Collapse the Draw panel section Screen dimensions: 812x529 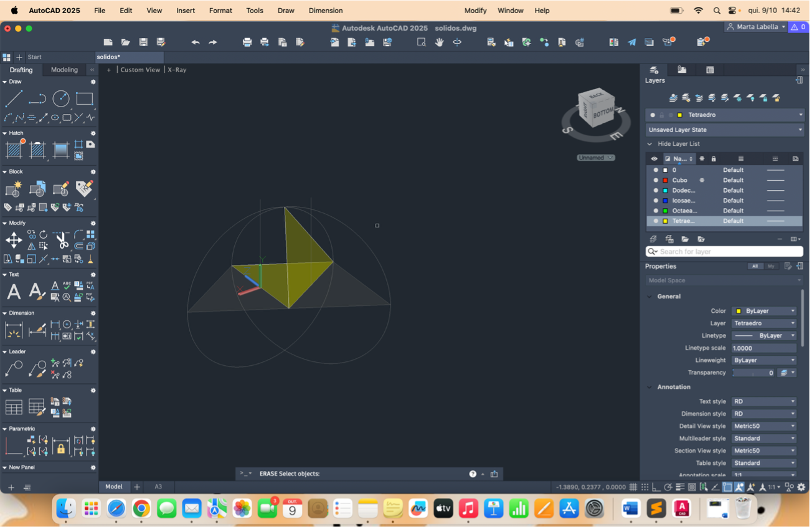tap(5, 82)
